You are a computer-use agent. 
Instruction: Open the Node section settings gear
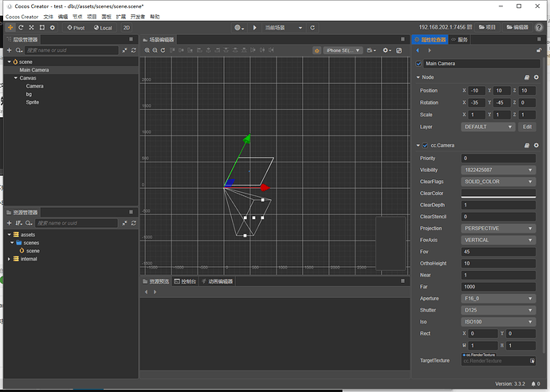click(x=536, y=77)
